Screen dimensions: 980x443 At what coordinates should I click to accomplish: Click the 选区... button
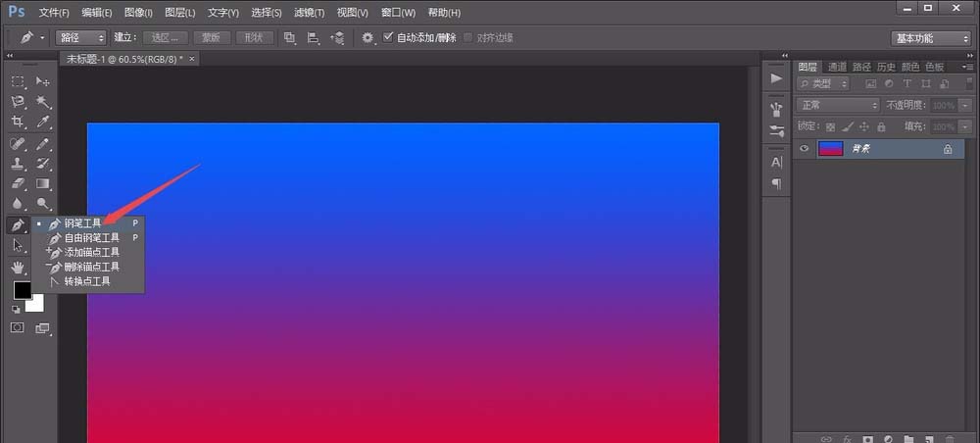pyautogui.click(x=165, y=37)
